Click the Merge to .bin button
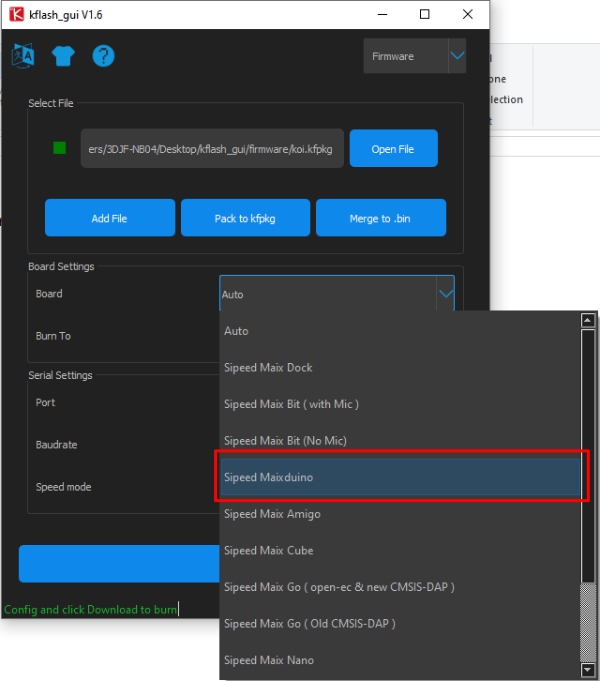The height and width of the screenshot is (681, 600). 381,218
